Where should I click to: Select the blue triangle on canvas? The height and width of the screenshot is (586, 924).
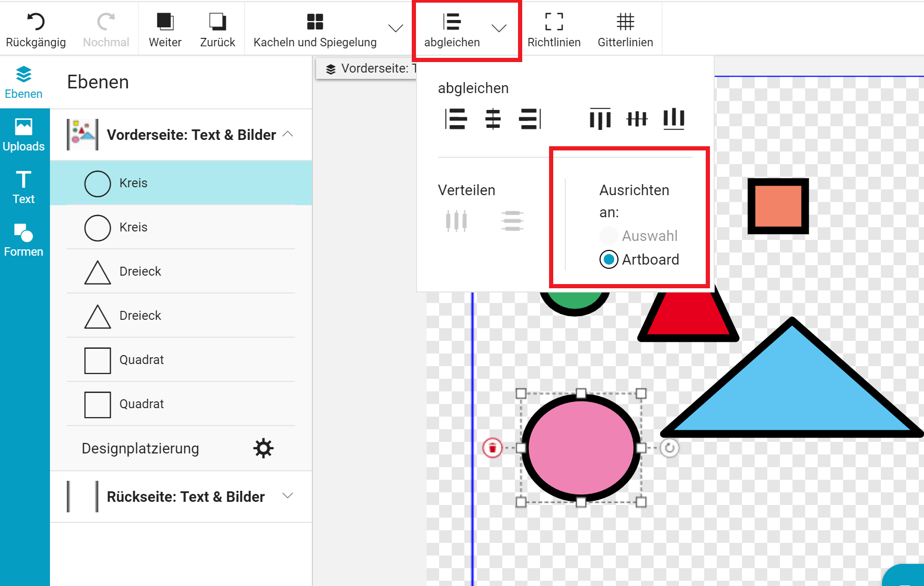(x=792, y=389)
